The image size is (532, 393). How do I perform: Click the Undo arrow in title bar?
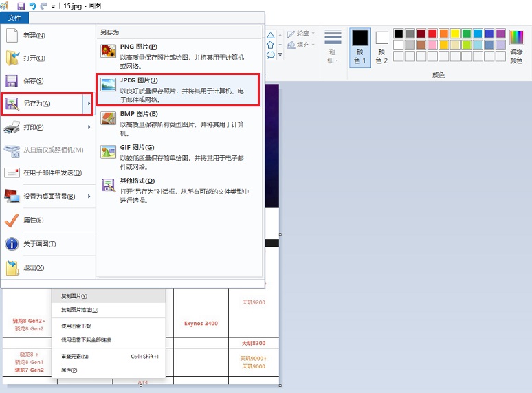tap(32, 5)
